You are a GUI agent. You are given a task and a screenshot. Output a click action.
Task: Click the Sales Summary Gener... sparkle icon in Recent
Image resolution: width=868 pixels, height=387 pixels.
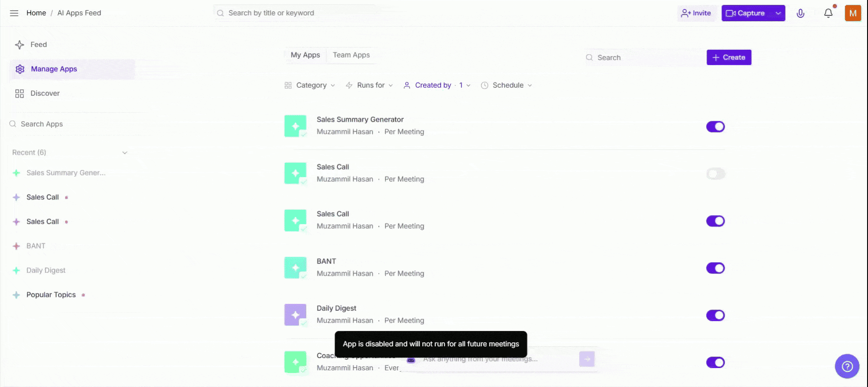point(16,173)
